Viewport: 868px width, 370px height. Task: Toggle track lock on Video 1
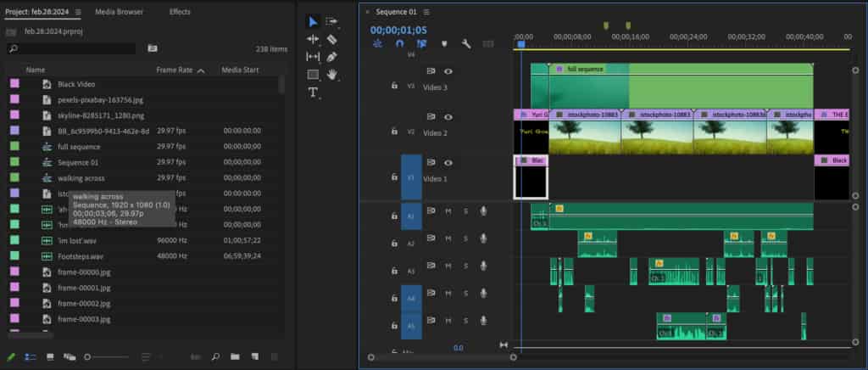[394, 178]
